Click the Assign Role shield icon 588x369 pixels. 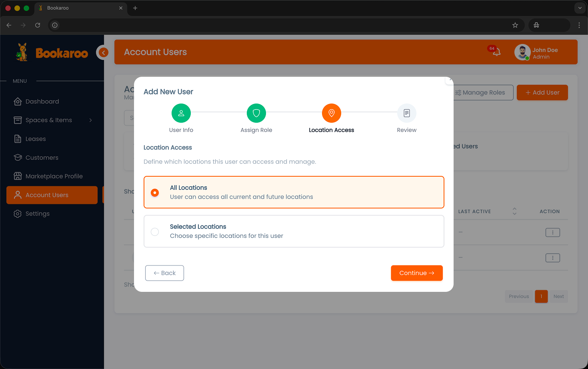(x=256, y=113)
